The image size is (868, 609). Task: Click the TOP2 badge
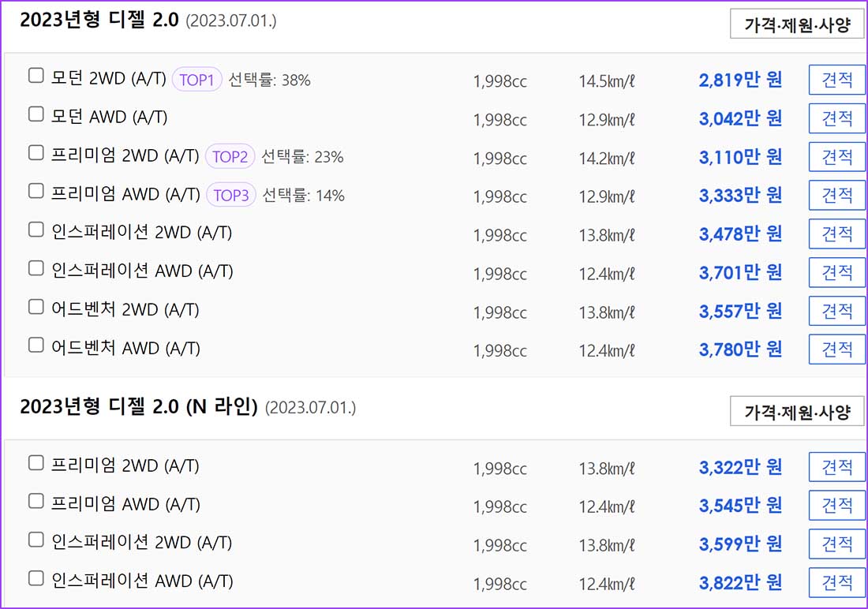(x=230, y=157)
